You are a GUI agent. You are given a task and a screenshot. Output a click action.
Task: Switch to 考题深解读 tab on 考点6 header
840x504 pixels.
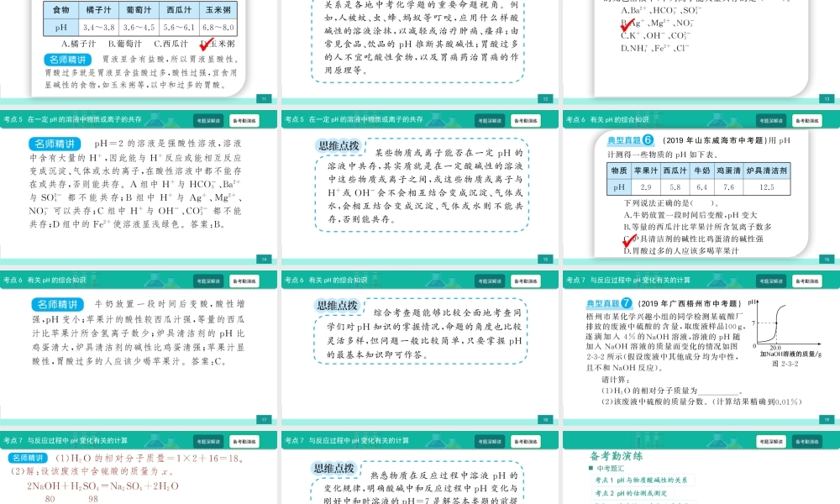[208, 280]
